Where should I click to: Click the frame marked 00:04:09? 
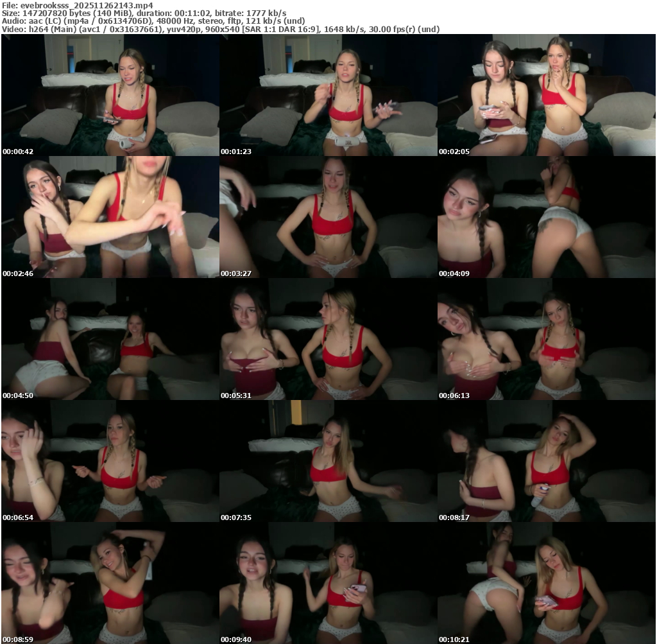coord(546,217)
